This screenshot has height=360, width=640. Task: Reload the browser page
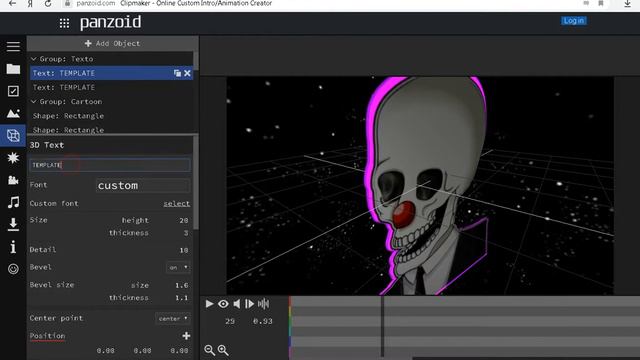coord(48,4)
